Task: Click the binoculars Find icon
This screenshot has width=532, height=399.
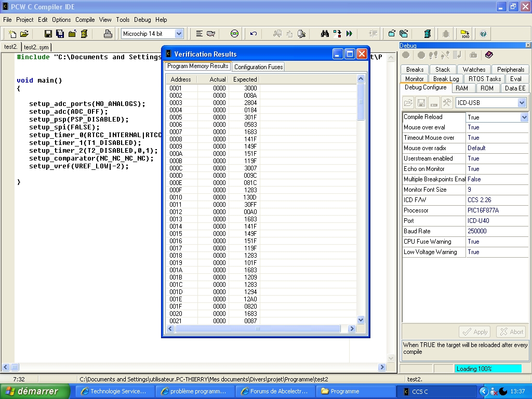Action: point(325,34)
